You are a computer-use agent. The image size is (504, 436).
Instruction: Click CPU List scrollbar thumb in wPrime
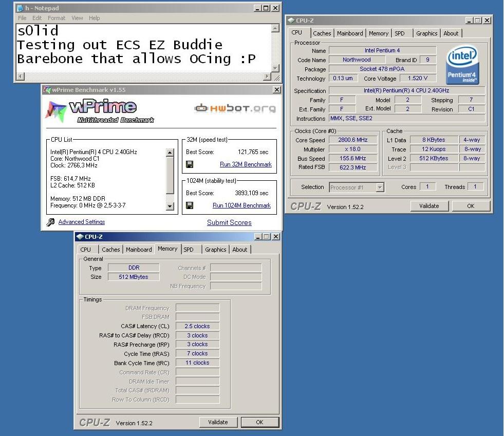coord(170,176)
